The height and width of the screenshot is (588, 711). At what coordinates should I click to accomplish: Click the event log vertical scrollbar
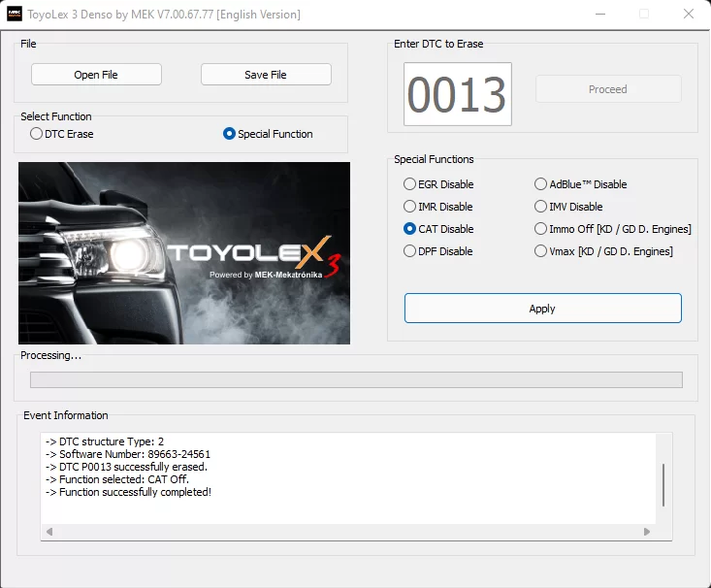pos(663,484)
